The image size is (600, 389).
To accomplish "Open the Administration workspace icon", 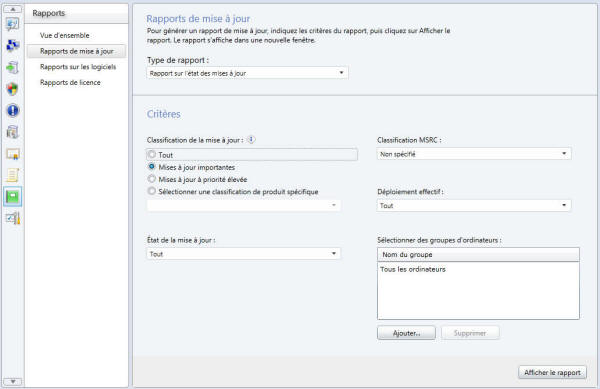I will pyautogui.click(x=12, y=218).
